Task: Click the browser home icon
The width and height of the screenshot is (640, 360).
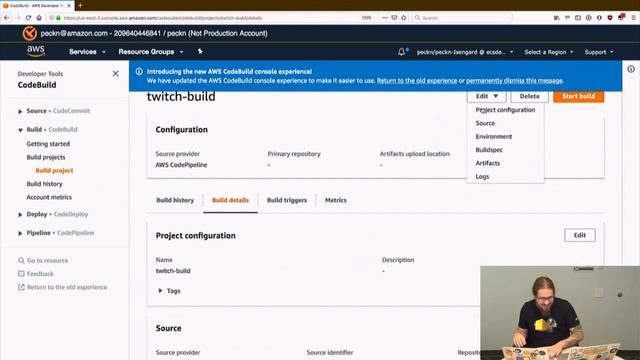Action: (39, 18)
